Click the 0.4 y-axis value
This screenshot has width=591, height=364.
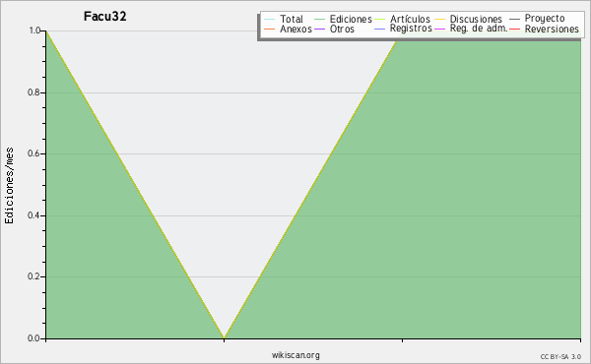33,215
